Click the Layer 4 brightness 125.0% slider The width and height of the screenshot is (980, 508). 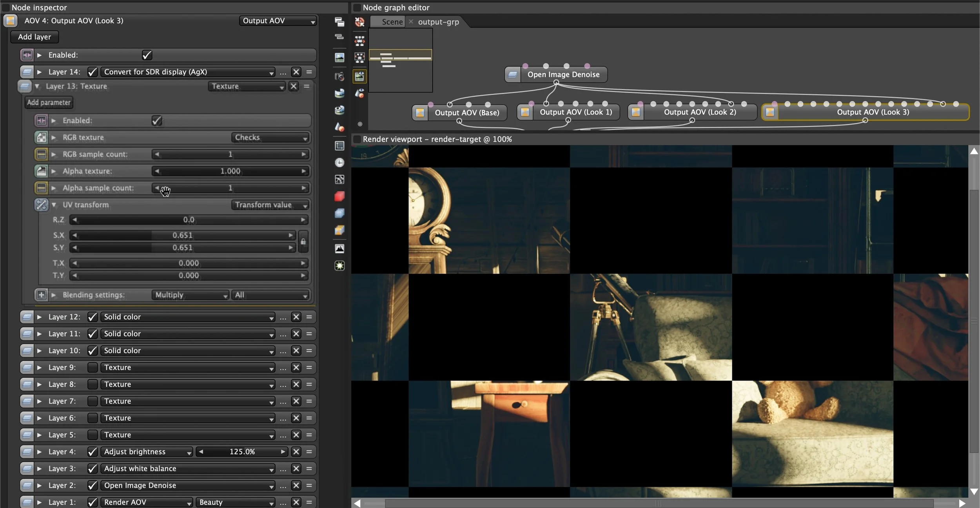click(x=242, y=452)
